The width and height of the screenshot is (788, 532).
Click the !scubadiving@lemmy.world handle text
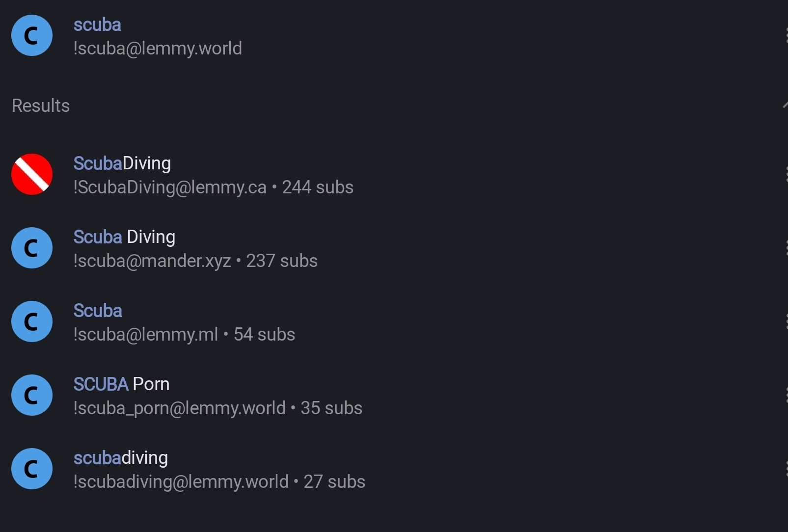[x=181, y=481]
